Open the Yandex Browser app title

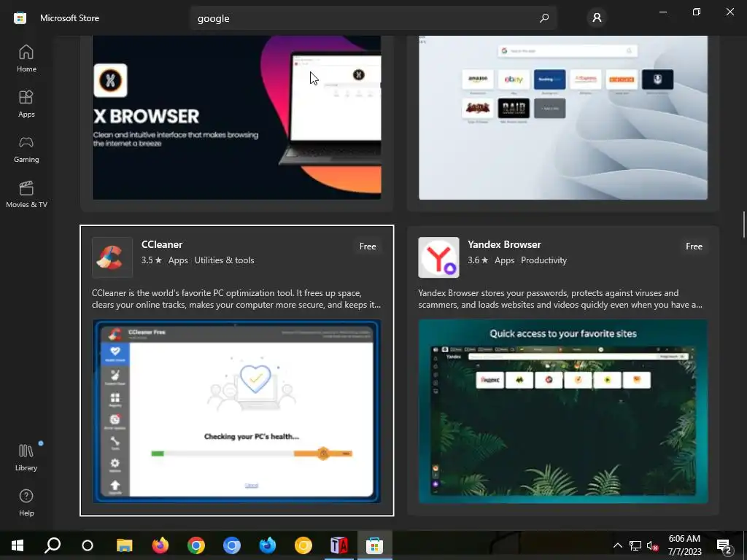click(504, 244)
